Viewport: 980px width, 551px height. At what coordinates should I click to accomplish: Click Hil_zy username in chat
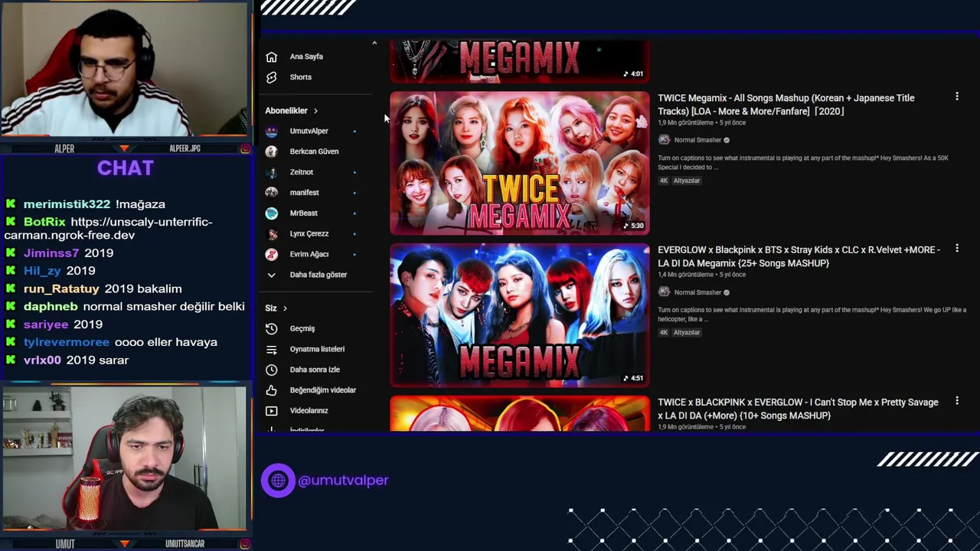point(42,271)
